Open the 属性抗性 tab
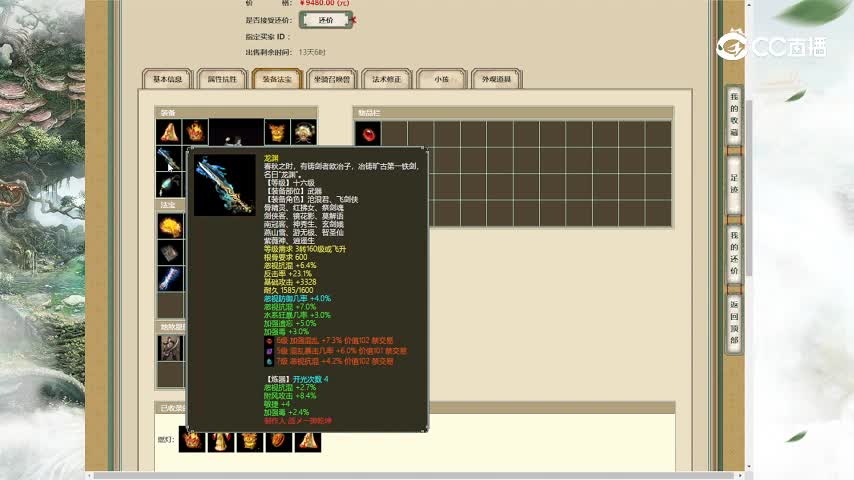Image resolution: width=854 pixels, height=480 pixels. tap(222, 80)
